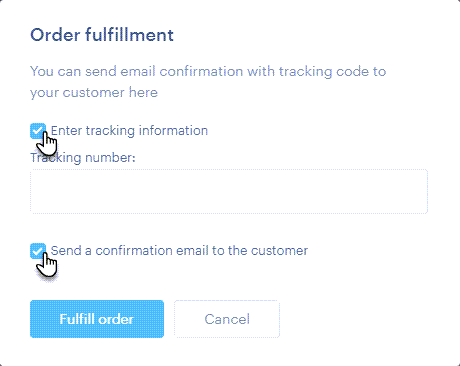Viewport: 460px width, 366px height.
Task: Click the Tracking number input field
Action: pos(229,191)
